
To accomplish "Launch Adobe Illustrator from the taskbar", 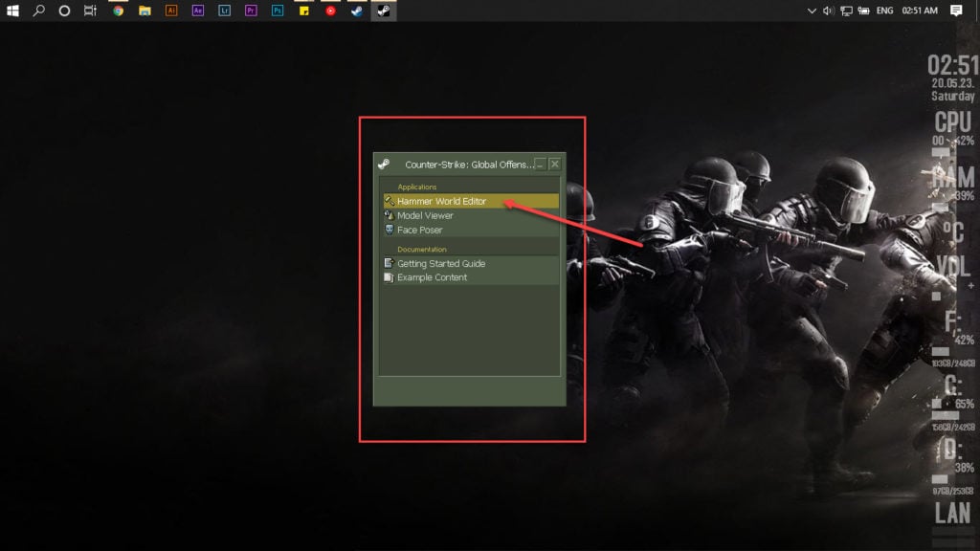I will [x=171, y=11].
